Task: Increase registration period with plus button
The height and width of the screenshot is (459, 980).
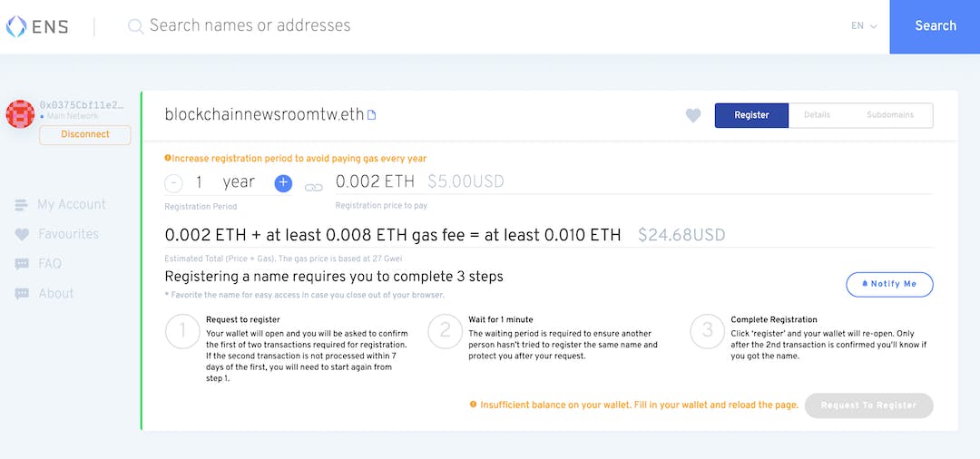Action: pos(283,183)
